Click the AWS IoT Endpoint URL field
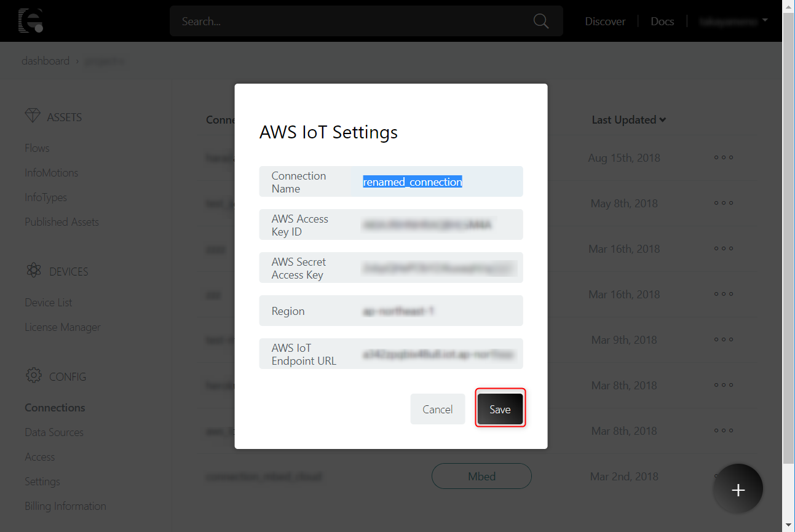795x532 pixels. (438, 354)
